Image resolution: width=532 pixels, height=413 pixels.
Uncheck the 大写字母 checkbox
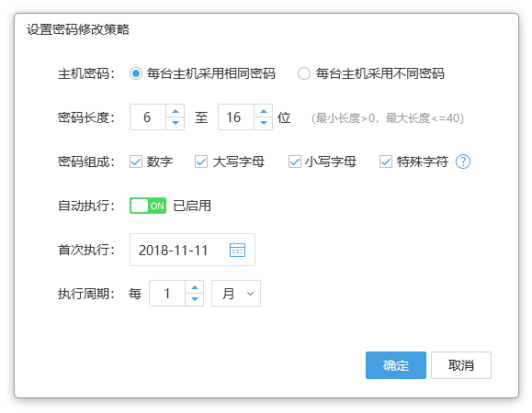pos(201,162)
